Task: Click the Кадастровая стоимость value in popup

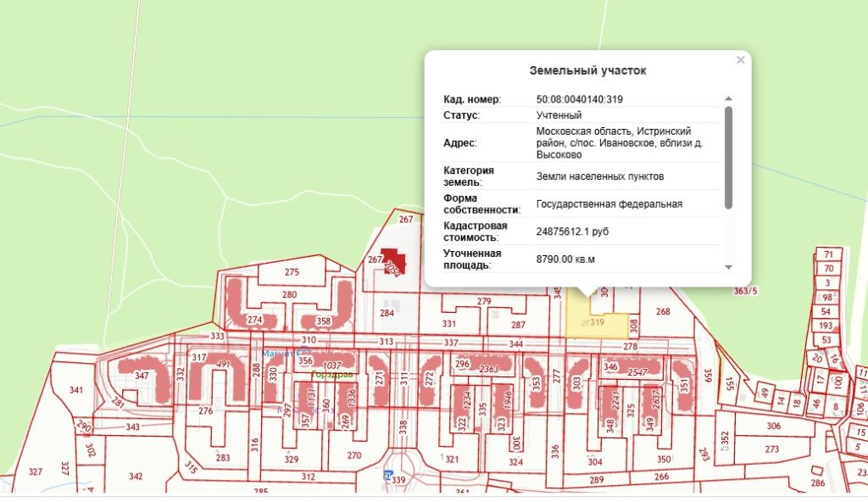Action: click(x=572, y=231)
